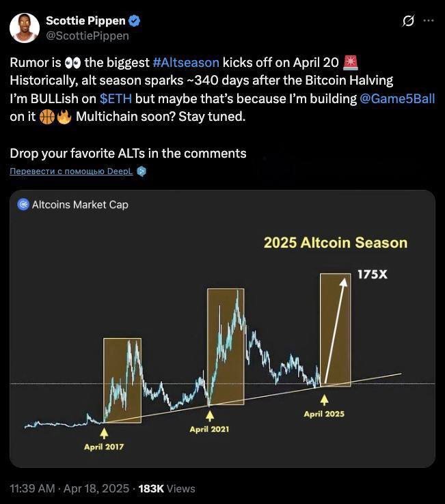This screenshot has width=445, height=504.
Task: Open Scottie Pippen's profile avatar
Action: tap(25, 28)
